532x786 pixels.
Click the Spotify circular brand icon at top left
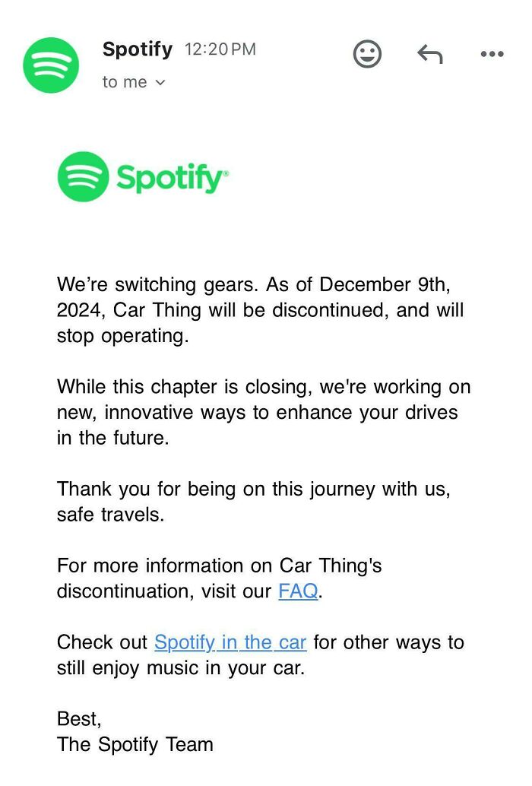tap(51, 65)
